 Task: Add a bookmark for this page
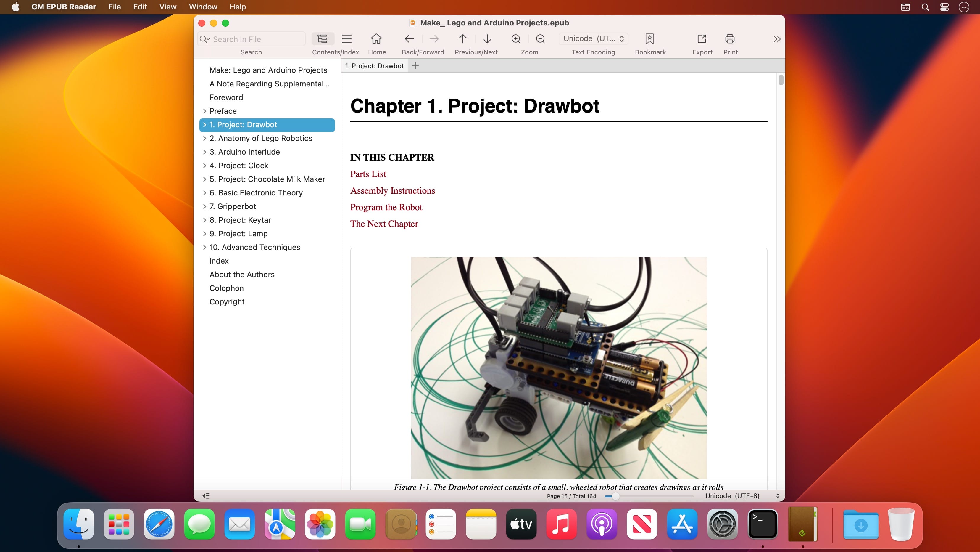[650, 39]
